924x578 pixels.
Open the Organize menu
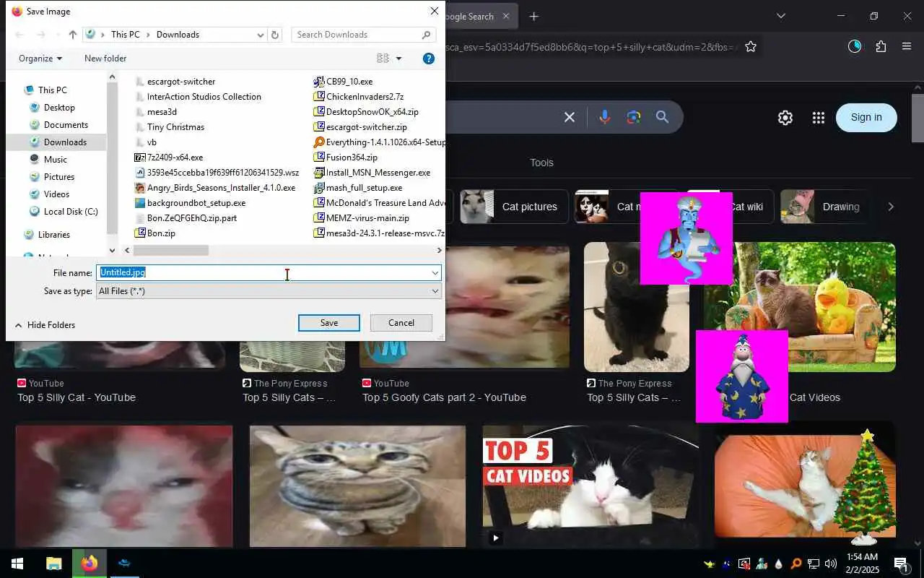click(40, 59)
